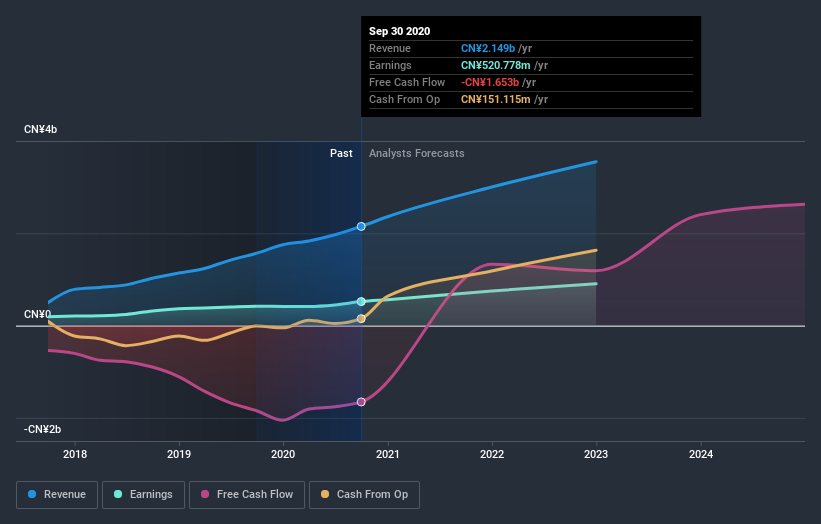The image size is (821, 524).
Task: Click the tooltip date Sep 30 2020
Action: pyautogui.click(x=400, y=31)
